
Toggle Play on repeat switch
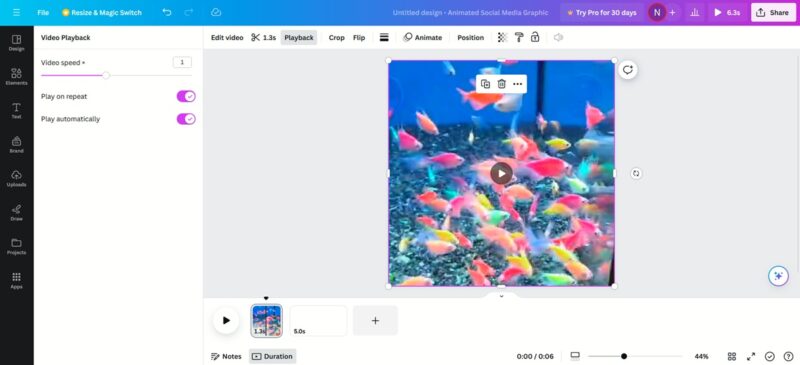(186, 96)
